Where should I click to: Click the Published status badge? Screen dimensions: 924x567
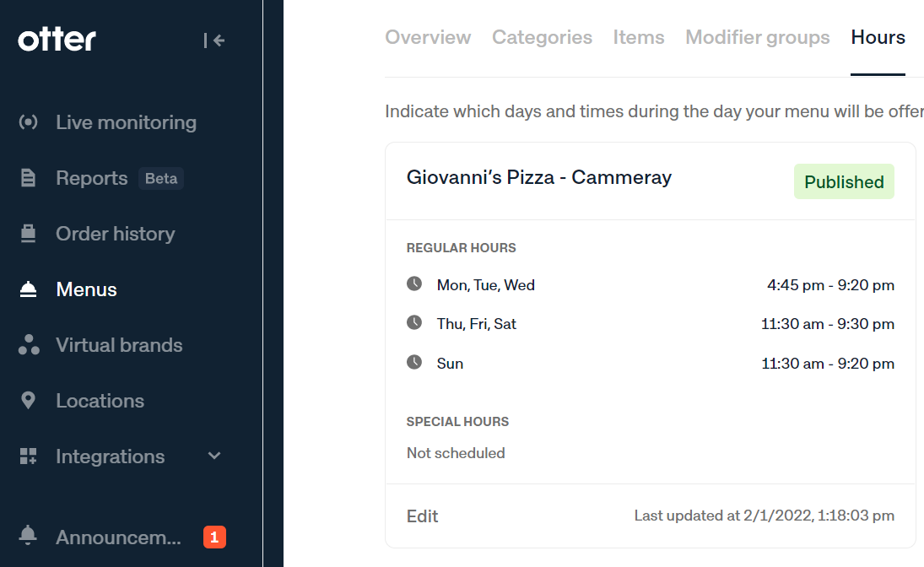844,181
